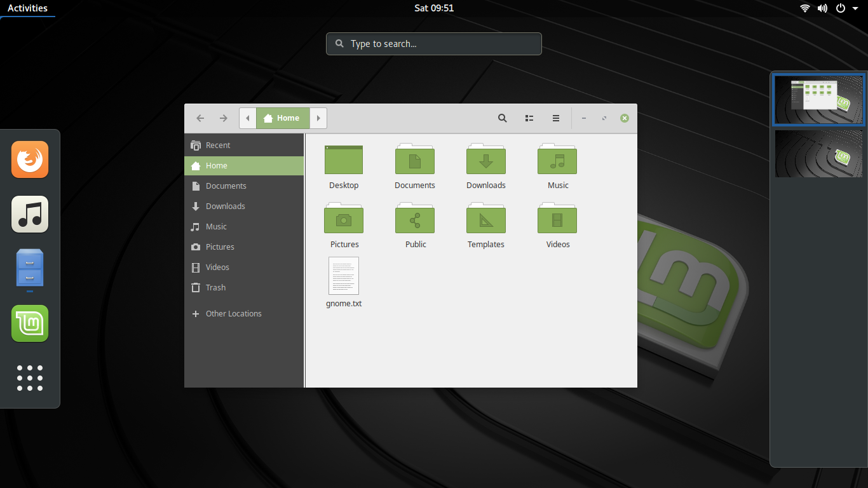Activate the search icon in Files toolbar
868x488 pixels.
pos(502,118)
